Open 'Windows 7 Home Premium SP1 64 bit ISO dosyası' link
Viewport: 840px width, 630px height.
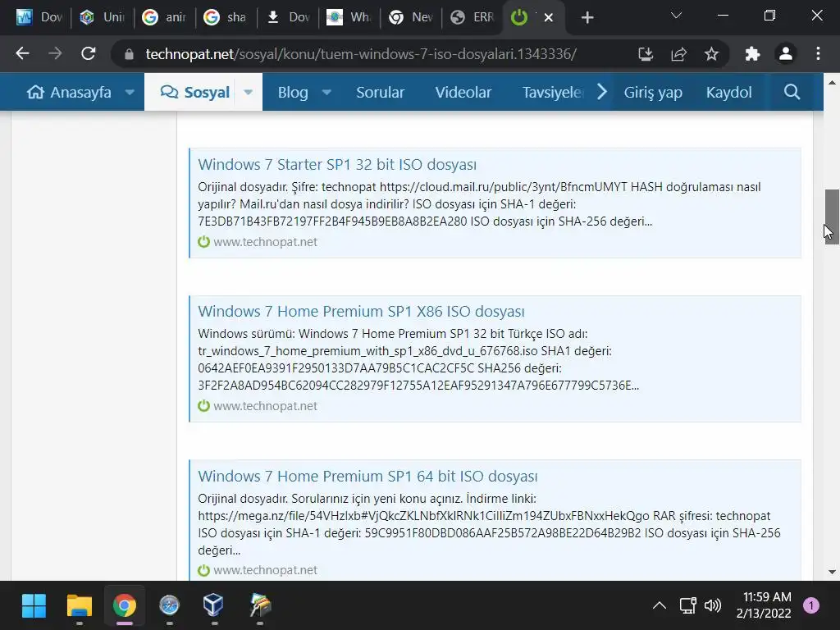(x=367, y=477)
